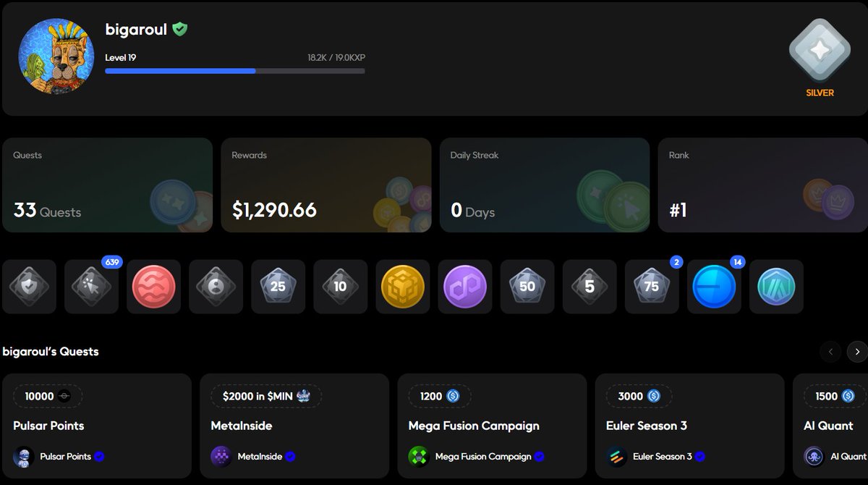Select the blue Base circle badge
The width and height of the screenshot is (868, 485).
[714, 287]
